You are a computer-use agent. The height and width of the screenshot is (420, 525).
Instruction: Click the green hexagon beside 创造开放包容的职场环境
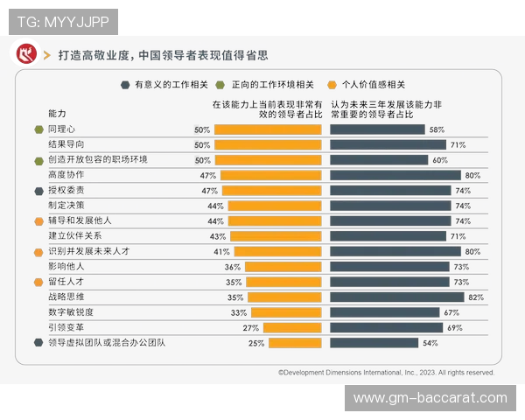[x=38, y=160]
